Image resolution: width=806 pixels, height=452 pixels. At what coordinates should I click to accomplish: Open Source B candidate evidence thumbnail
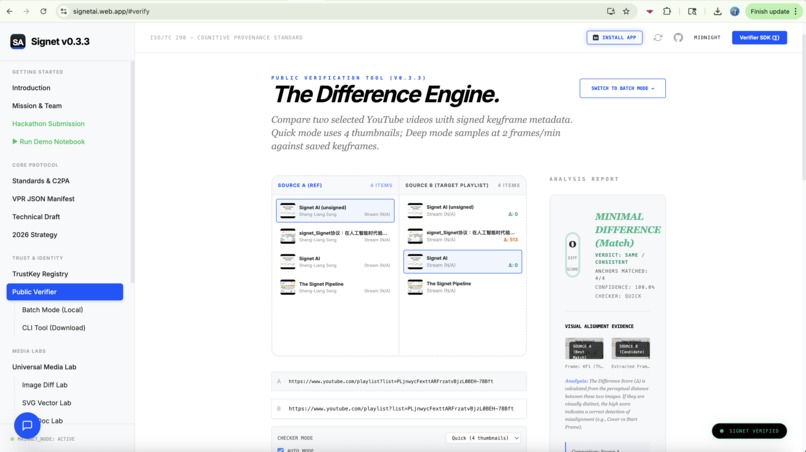click(x=631, y=349)
